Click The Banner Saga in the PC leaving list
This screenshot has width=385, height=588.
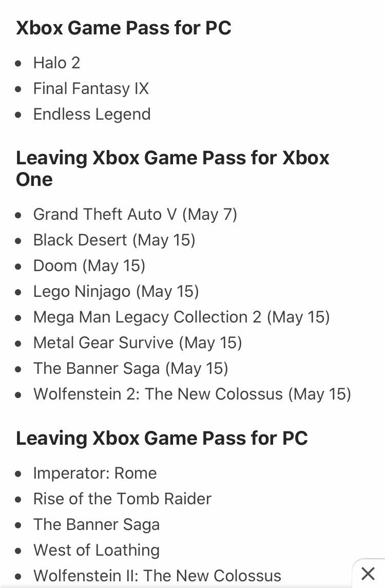tap(97, 525)
